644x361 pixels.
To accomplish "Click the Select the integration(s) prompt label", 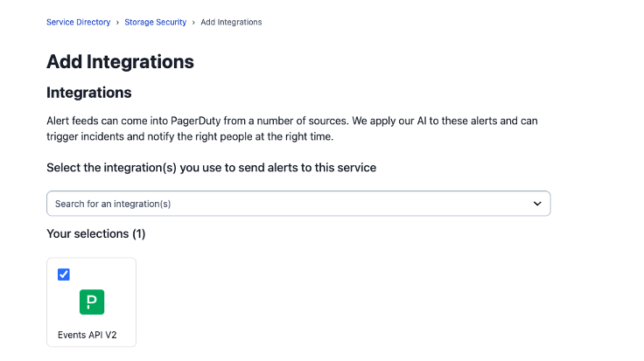I will tap(211, 168).
